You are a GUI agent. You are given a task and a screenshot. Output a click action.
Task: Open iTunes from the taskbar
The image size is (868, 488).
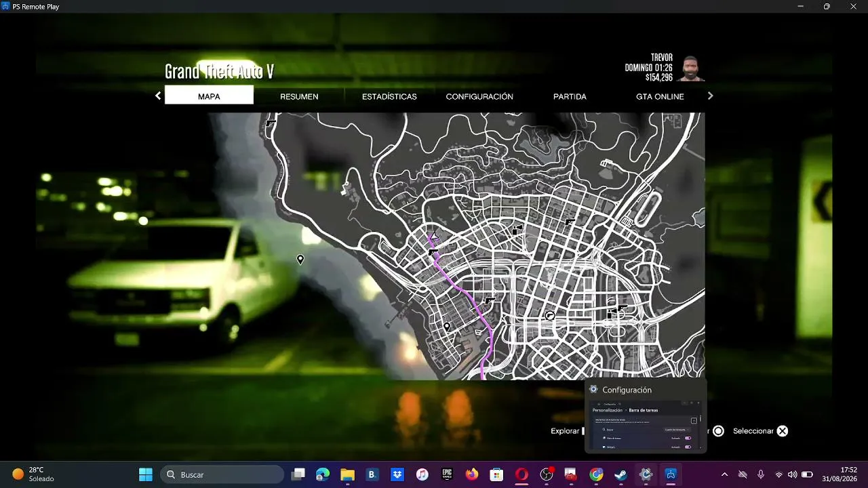[422, 474]
